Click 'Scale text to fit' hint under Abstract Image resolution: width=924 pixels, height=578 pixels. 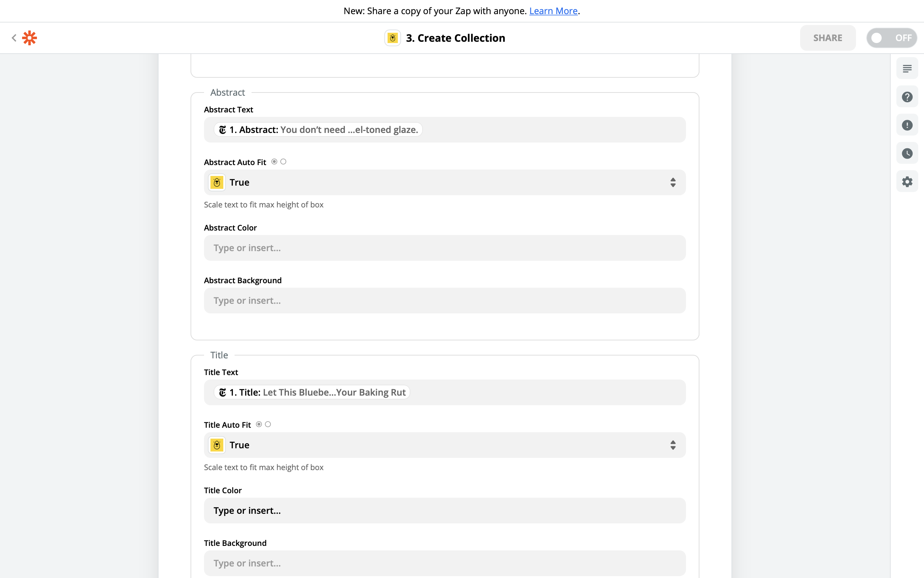[x=263, y=205]
